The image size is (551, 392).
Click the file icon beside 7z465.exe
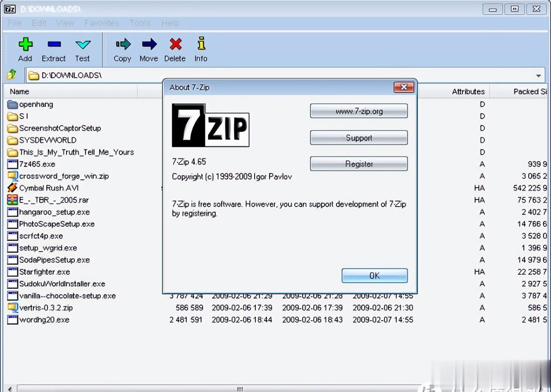point(13,164)
